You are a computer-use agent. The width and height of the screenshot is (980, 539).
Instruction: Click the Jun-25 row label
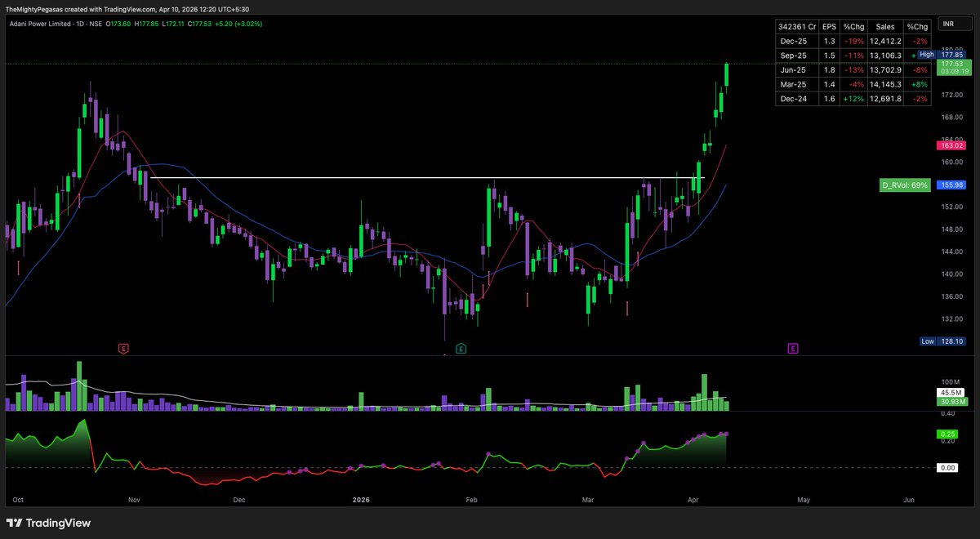[795, 69]
